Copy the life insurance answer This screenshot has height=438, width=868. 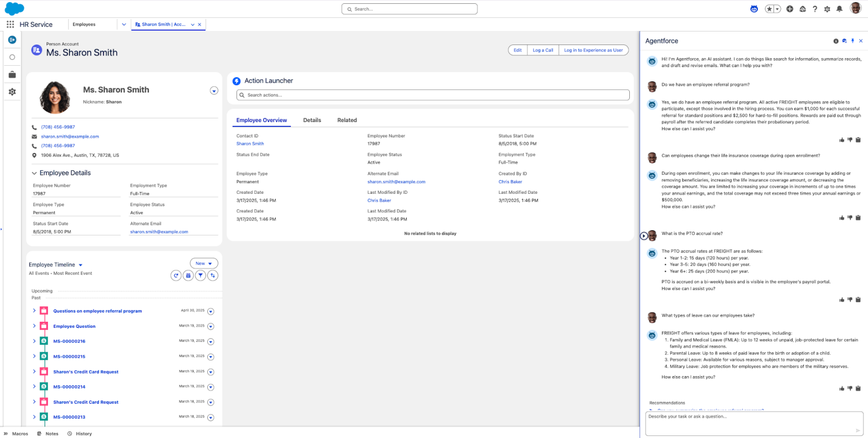[x=858, y=218]
